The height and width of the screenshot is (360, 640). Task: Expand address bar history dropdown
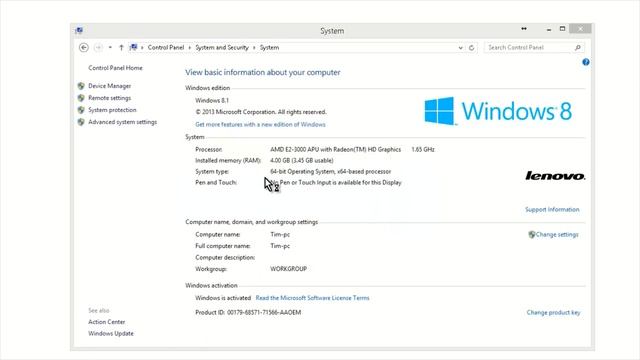pyautogui.click(x=460, y=48)
